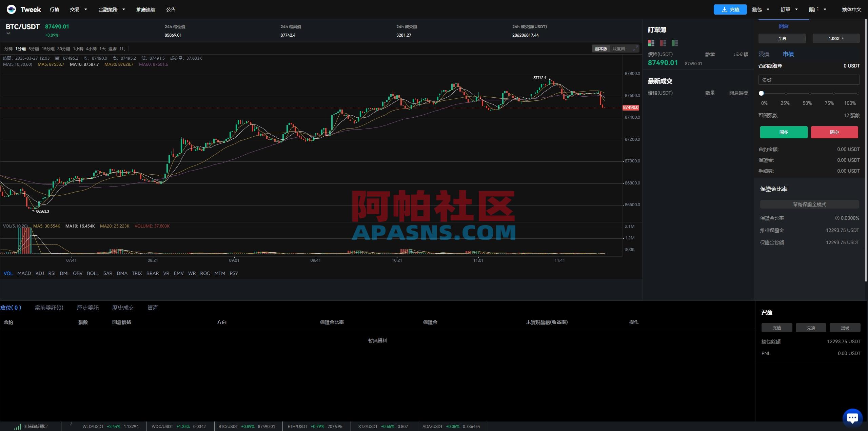Screen dimensions: 868x431
Task: Select the BOLL indicator below the chart
Action: coord(93,273)
